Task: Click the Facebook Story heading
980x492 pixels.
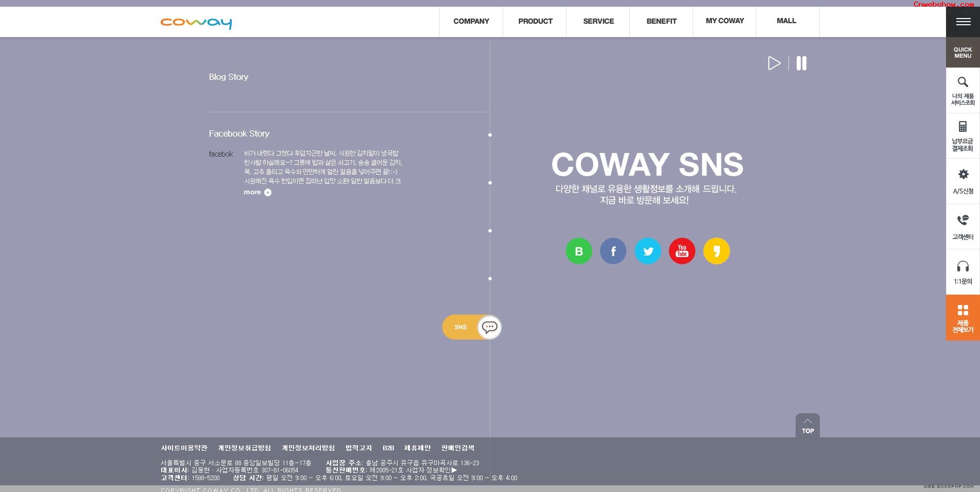Action: 239,133
